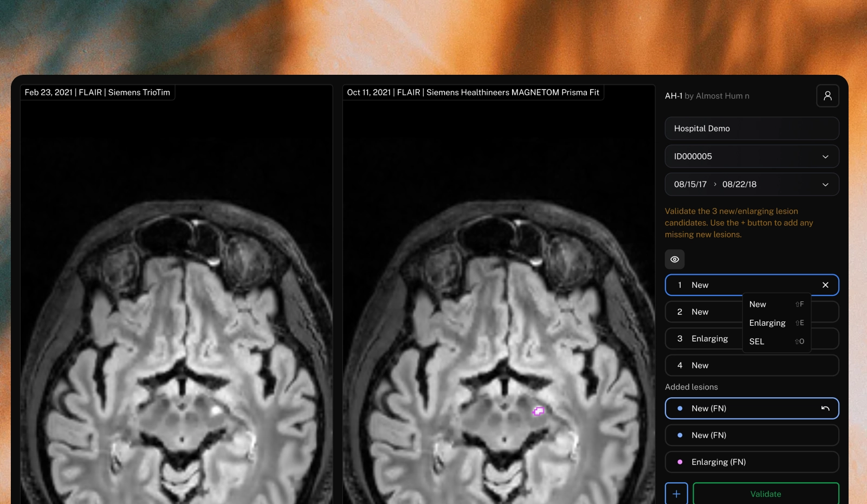The width and height of the screenshot is (867, 504).
Task: Toggle lesion visibility eye icon
Action: [675, 260]
